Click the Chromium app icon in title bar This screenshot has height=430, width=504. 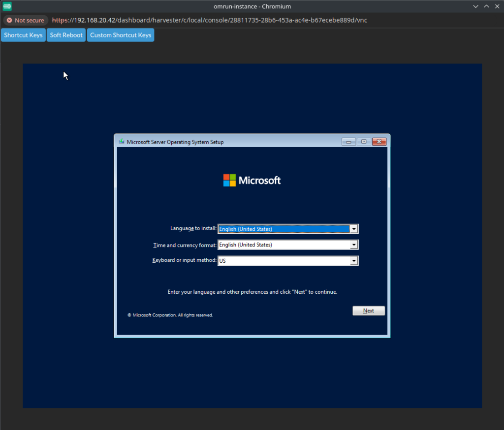pos(7,6)
